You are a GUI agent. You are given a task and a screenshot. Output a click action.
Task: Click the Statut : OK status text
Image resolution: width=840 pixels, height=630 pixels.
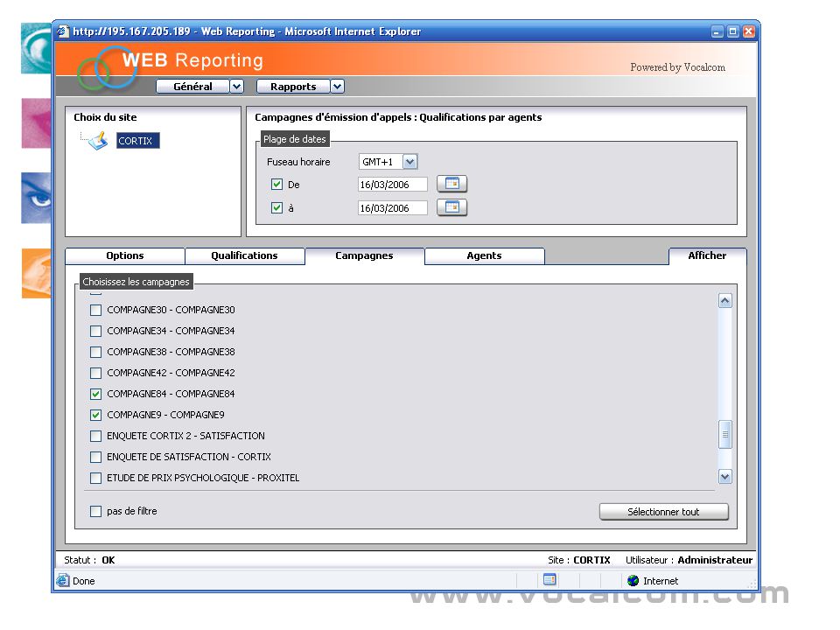pyautogui.click(x=89, y=560)
